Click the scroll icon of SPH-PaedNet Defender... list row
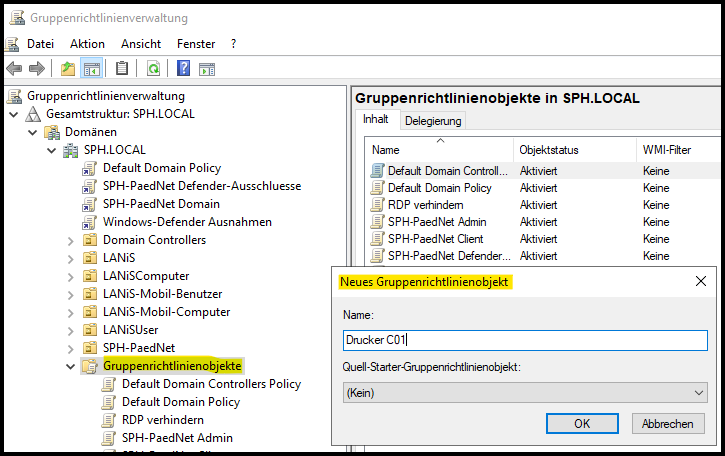This screenshot has height=456, width=725. tap(377, 256)
